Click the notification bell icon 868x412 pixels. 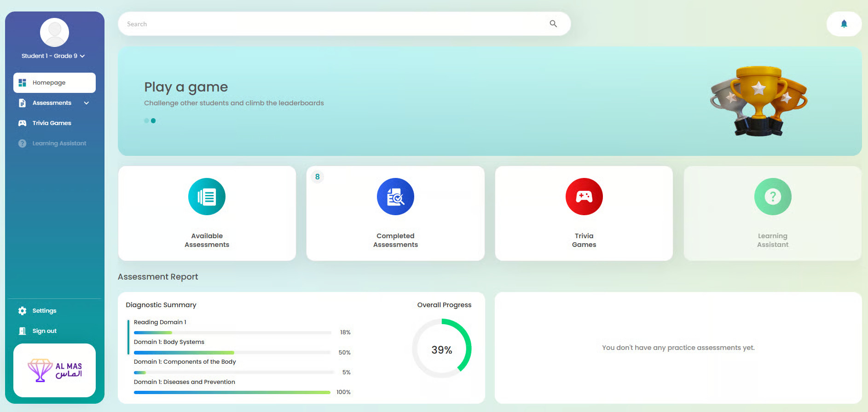click(844, 24)
